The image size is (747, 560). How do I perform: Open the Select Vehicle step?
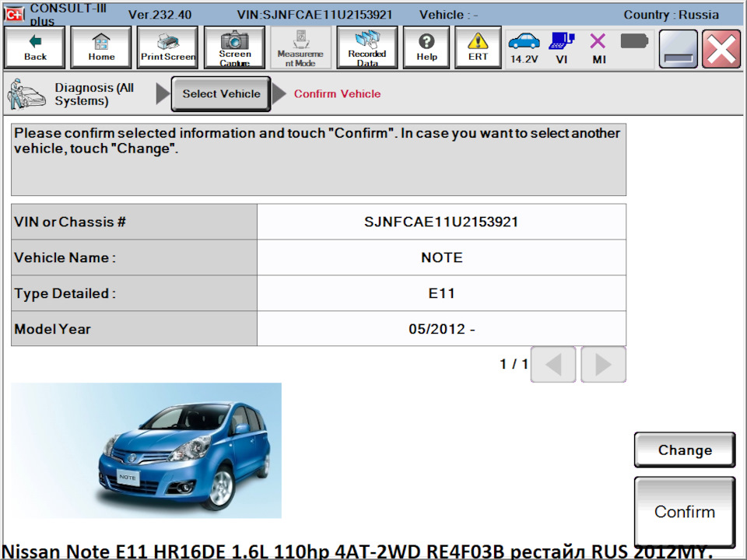click(220, 93)
